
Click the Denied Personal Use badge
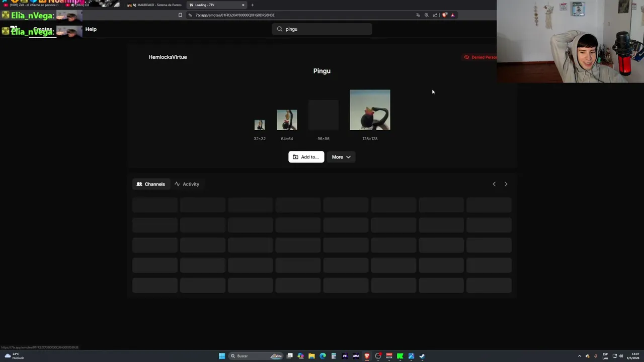pyautogui.click(x=480, y=57)
